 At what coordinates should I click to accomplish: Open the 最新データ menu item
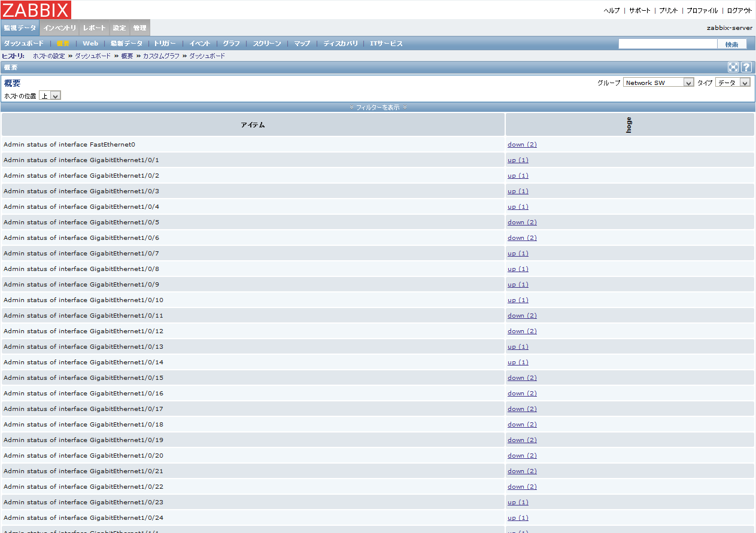click(127, 43)
